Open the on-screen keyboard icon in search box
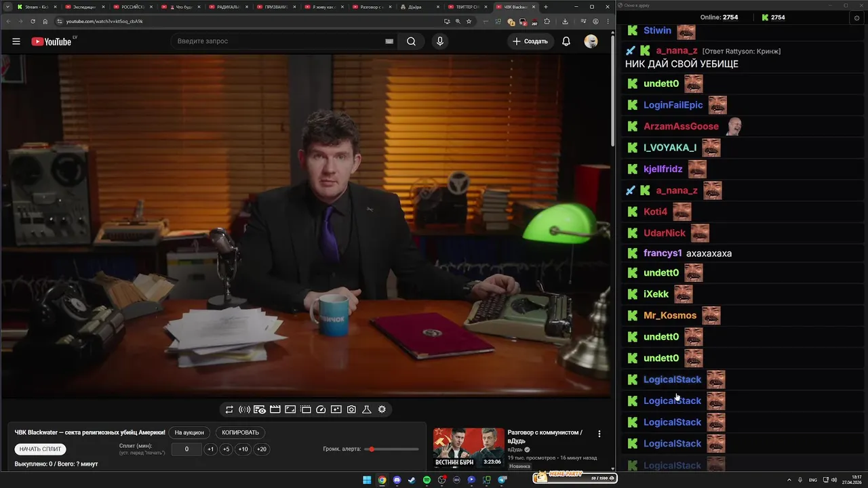The width and height of the screenshot is (868, 488). tap(389, 41)
